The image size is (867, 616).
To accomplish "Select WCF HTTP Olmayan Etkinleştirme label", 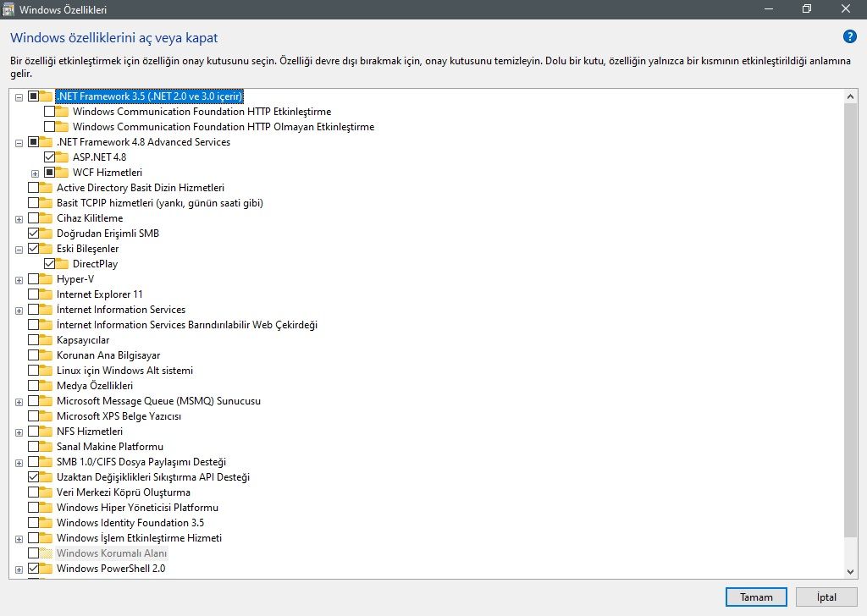I will (x=224, y=127).
